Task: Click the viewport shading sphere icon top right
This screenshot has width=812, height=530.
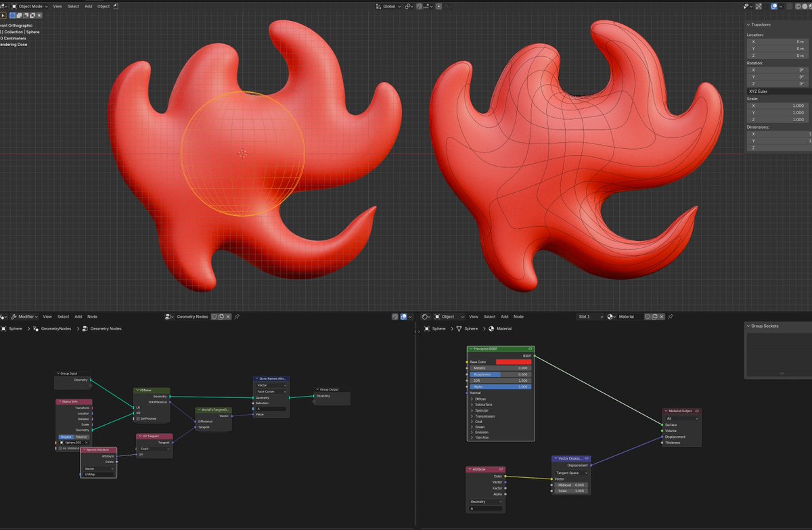Action: pyautogui.click(x=805, y=6)
